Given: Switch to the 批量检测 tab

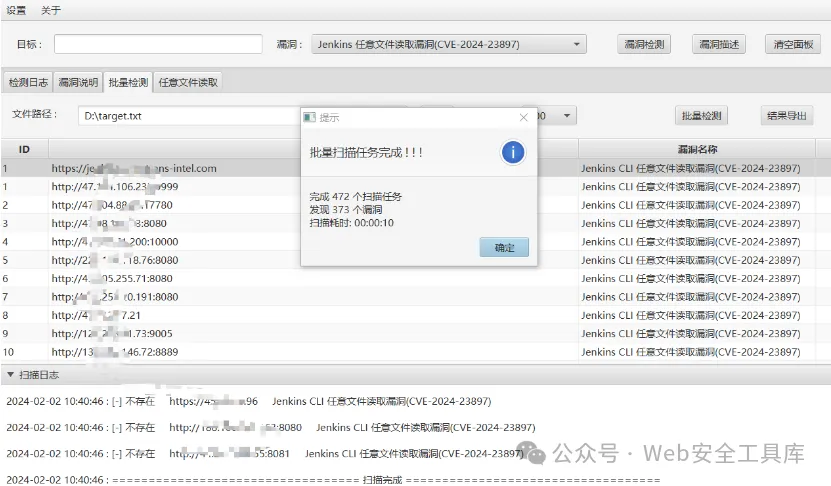Looking at the screenshot, I should [128, 82].
